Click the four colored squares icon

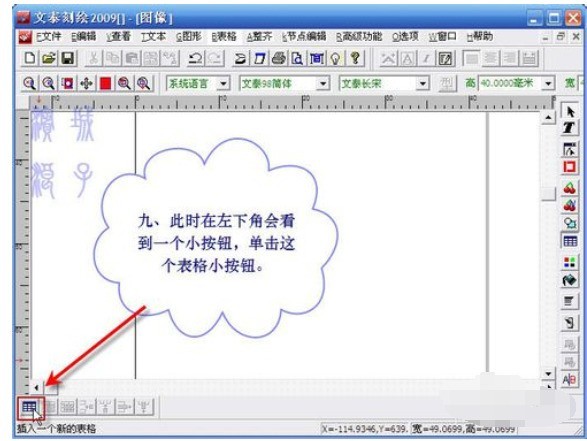click(x=570, y=262)
